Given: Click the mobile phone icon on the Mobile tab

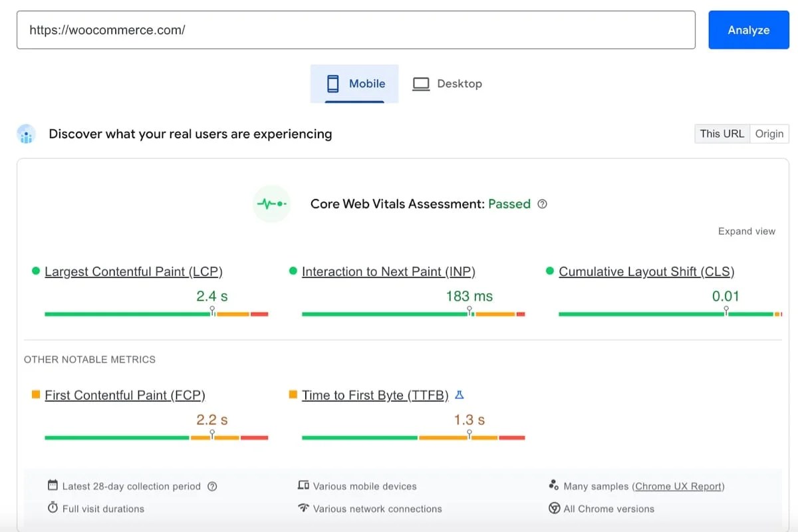Looking at the screenshot, I should pos(333,83).
